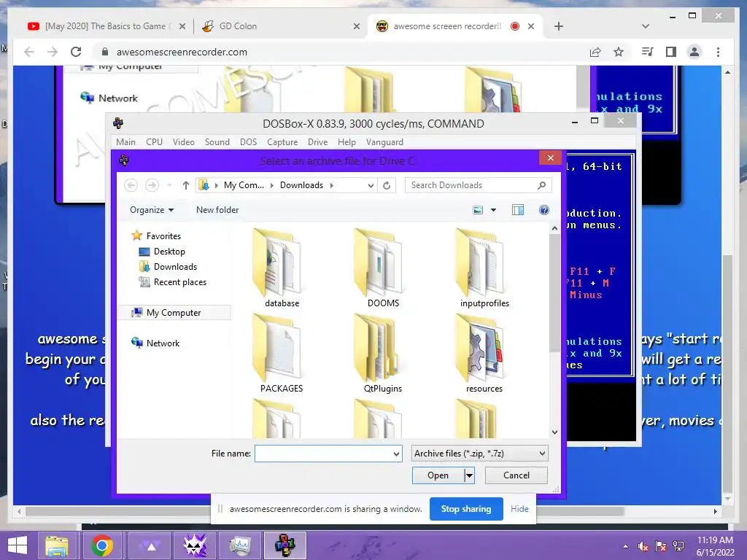
Task: Open the database folder
Action: (x=281, y=269)
